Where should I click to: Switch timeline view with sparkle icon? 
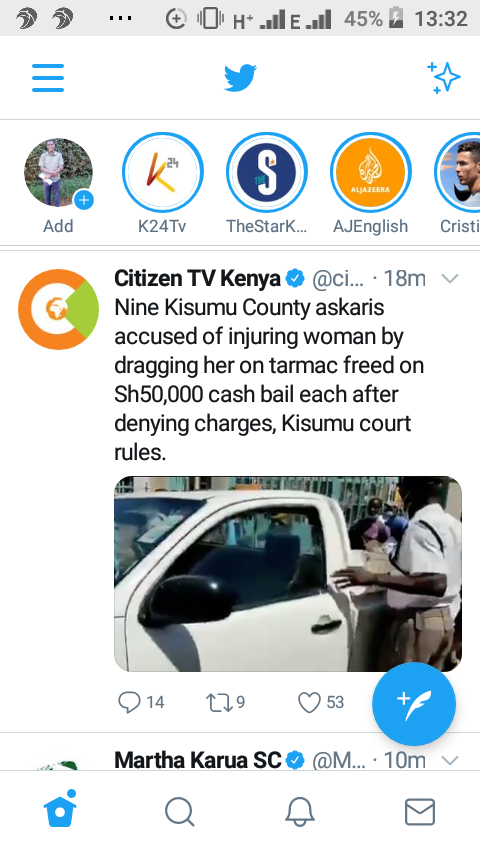tap(443, 78)
